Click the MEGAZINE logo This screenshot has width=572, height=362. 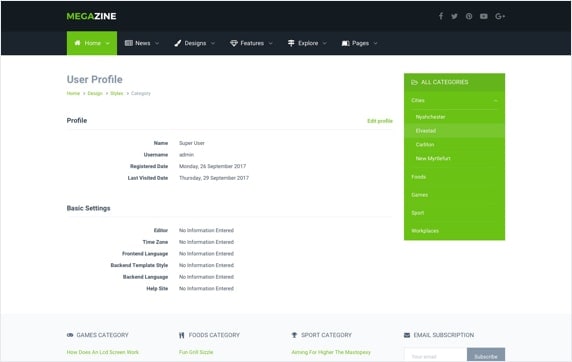coord(91,16)
